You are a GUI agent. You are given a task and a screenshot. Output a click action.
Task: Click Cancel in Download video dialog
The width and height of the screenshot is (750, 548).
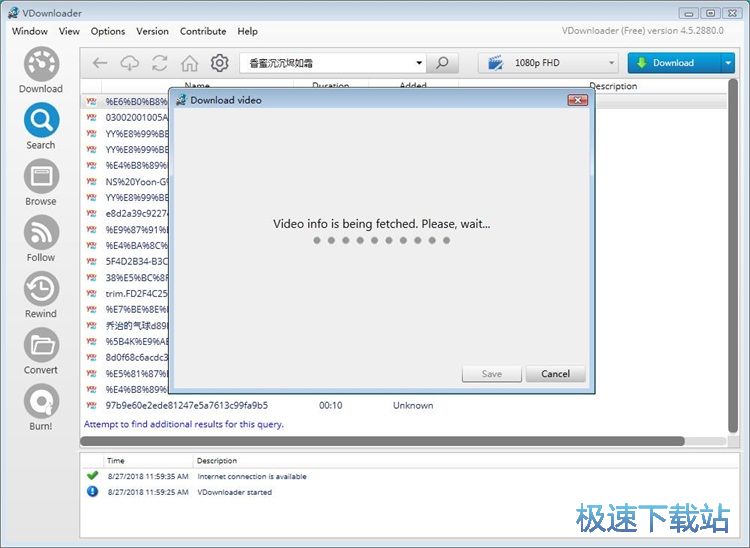[x=555, y=373]
